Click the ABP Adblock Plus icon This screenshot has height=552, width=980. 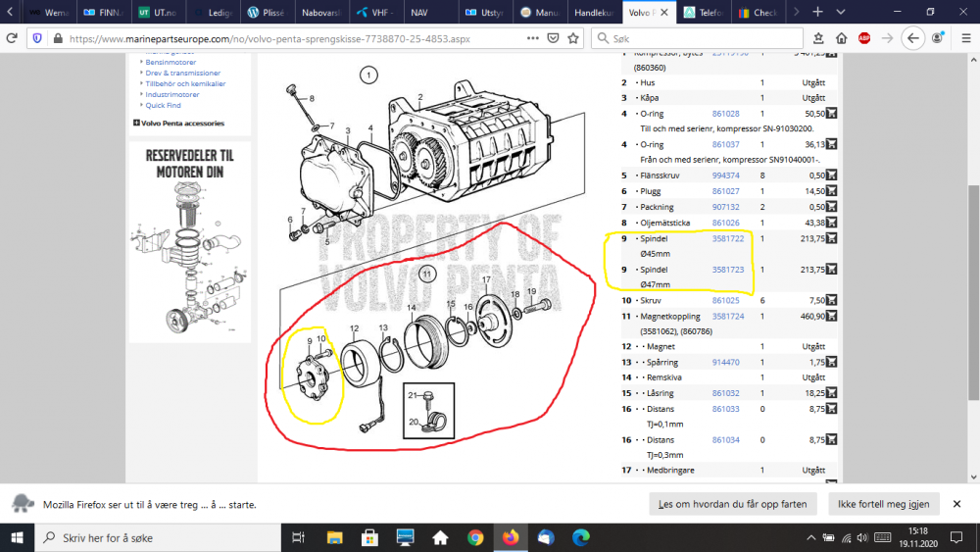pyautogui.click(x=864, y=38)
